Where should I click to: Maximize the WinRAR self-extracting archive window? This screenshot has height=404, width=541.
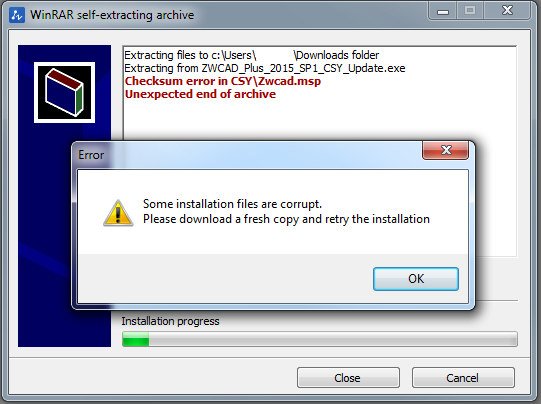pyautogui.click(x=470, y=10)
